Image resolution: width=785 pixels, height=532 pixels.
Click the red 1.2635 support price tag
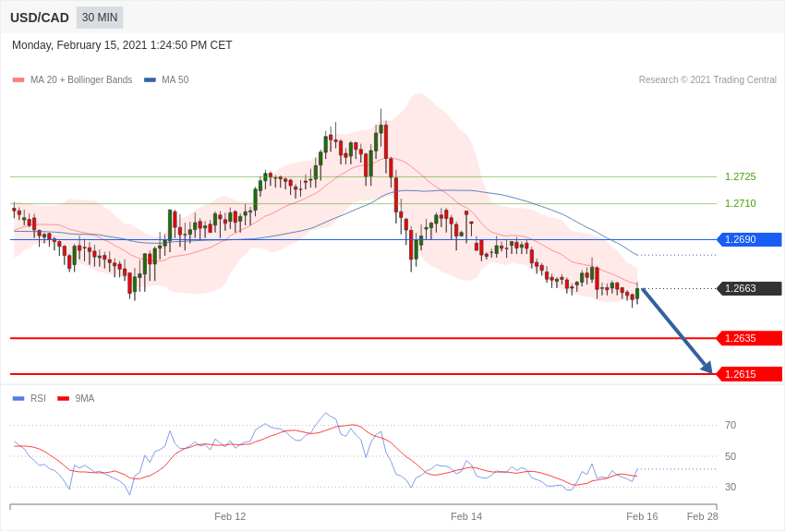coord(750,338)
